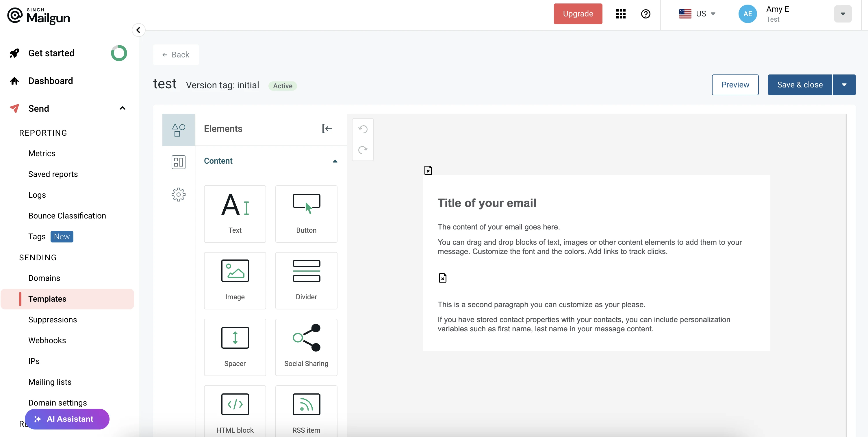Go to Webhooks page
The width and height of the screenshot is (868, 437).
tap(47, 340)
